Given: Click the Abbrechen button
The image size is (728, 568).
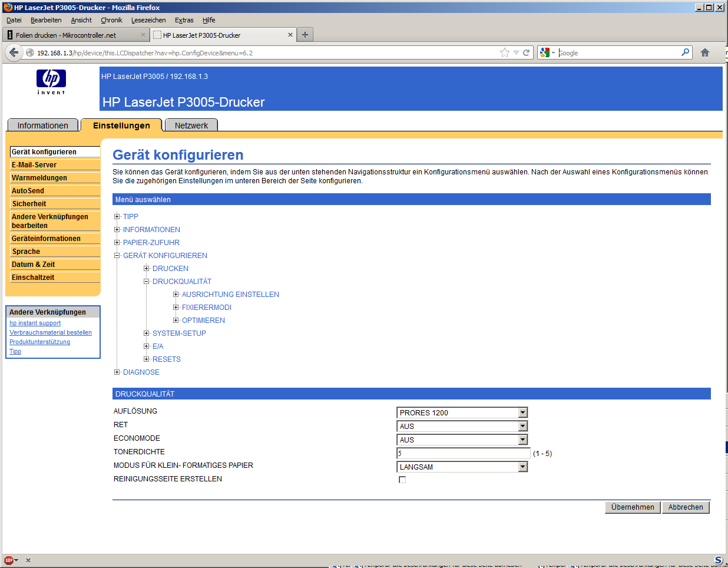Looking at the screenshot, I should point(686,507).
